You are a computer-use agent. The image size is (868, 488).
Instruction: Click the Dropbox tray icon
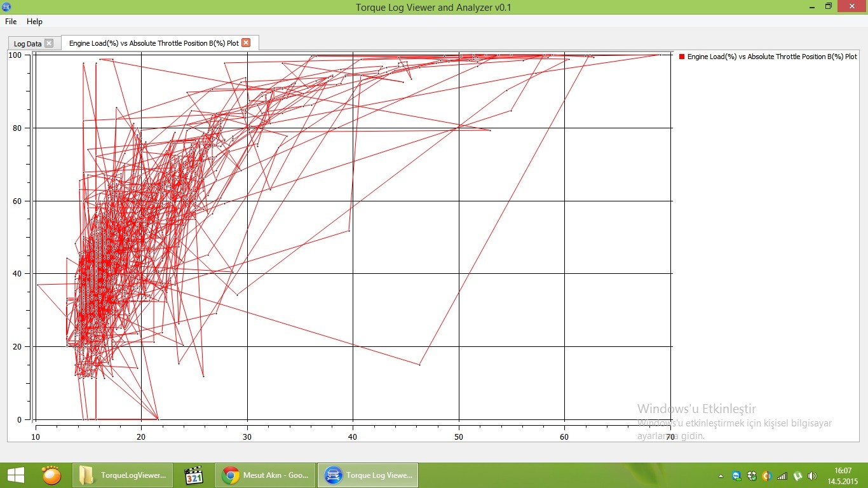[x=752, y=476]
